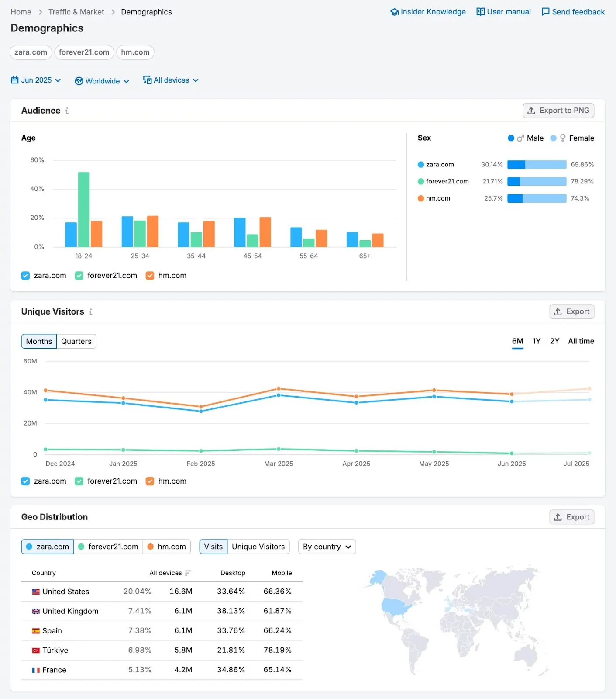This screenshot has height=699, width=616.
Task: Select the 1Y time range tab
Action: (537, 341)
